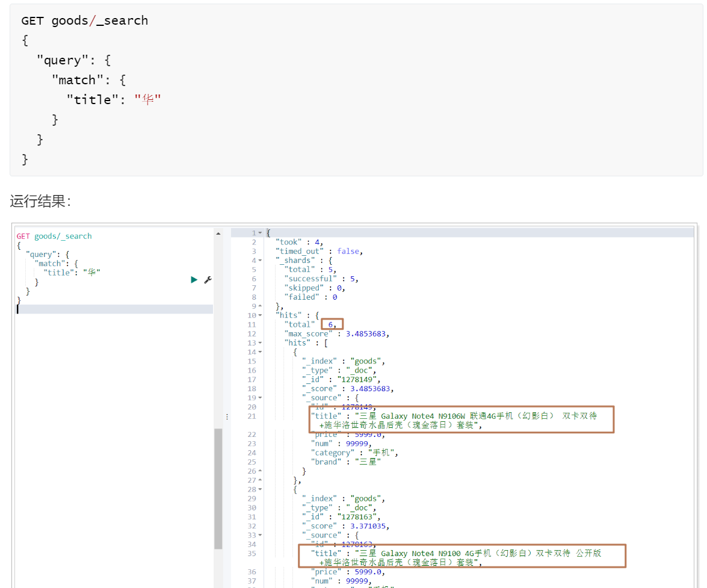Click the editor pane vertical scrollbar thumb
Image resolution: width=707 pixels, height=588 pixels.
pyautogui.click(x=218, y=489)
